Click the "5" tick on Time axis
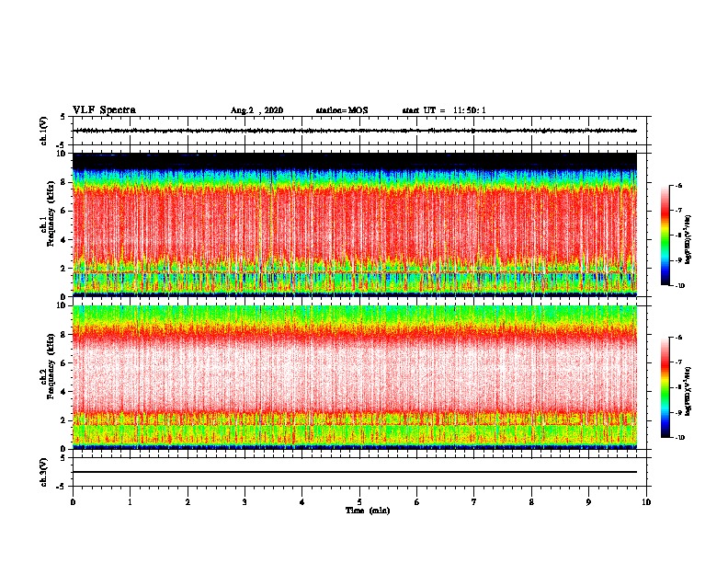The height and width of the screenshot is (563, 728). click(359, 501)
